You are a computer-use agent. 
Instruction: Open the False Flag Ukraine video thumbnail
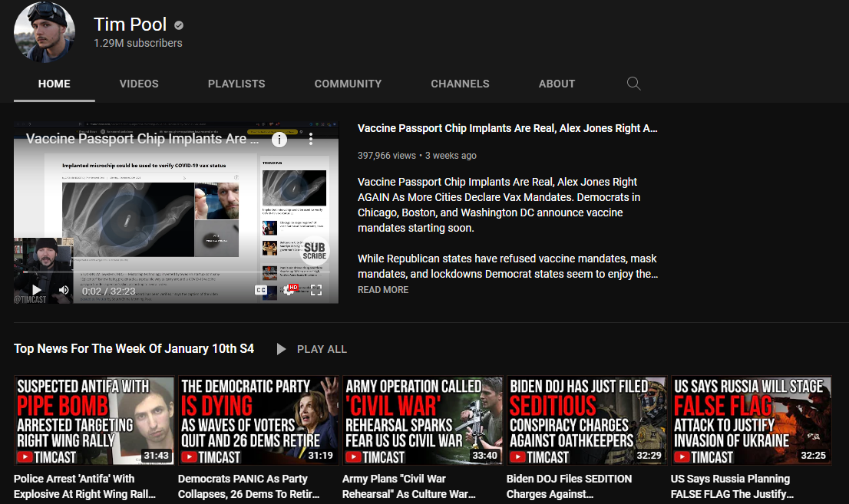751,420
